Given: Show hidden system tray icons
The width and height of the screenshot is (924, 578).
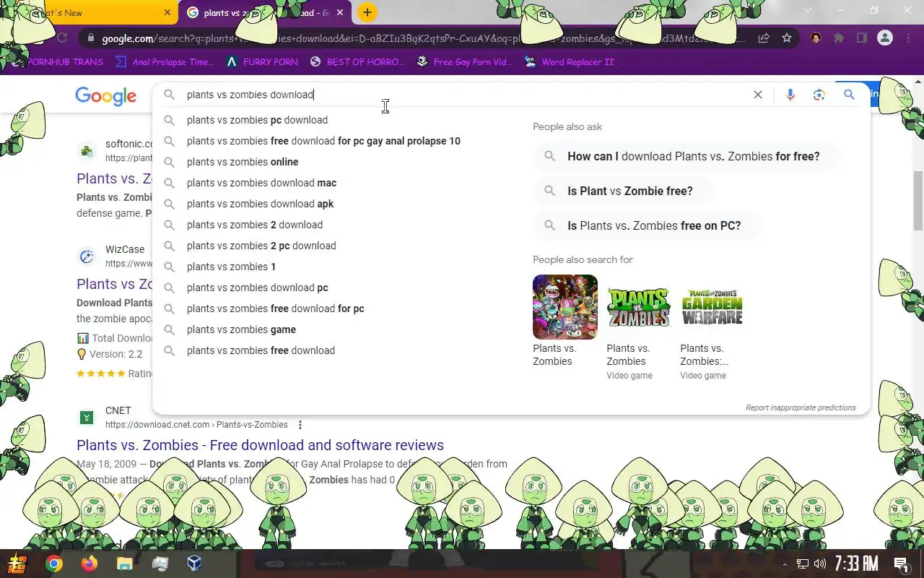Looking at the screenshot, I should click(785, 564).
